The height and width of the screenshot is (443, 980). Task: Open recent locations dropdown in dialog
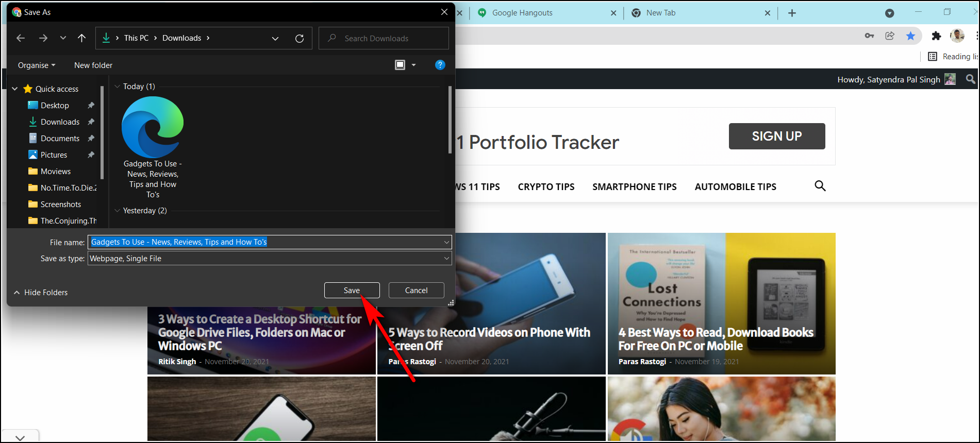63,38
